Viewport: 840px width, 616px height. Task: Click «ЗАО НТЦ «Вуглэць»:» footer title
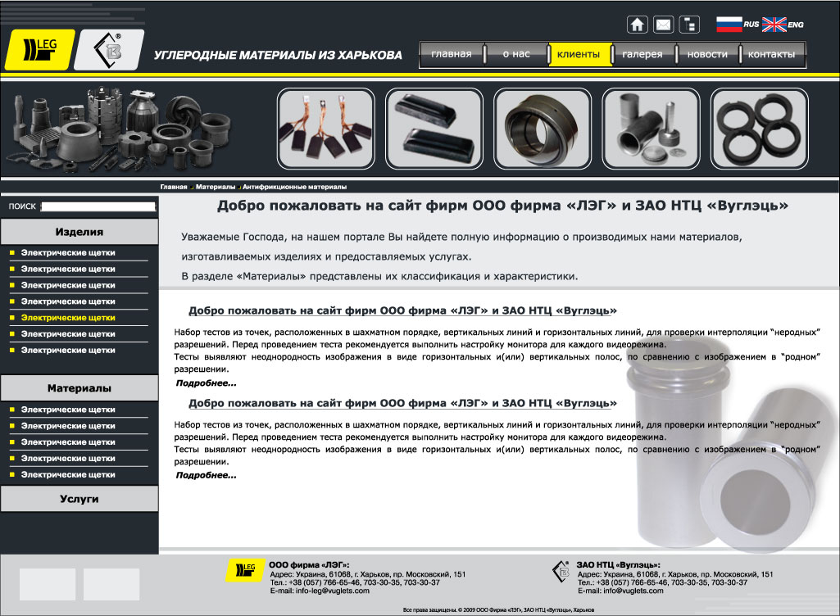(x=618, y=565)
